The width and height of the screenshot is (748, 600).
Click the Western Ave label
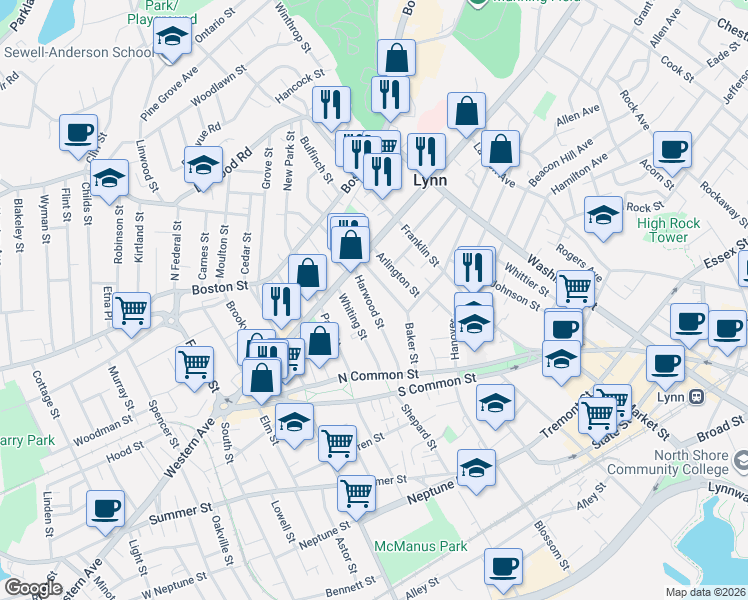(189, 448)
